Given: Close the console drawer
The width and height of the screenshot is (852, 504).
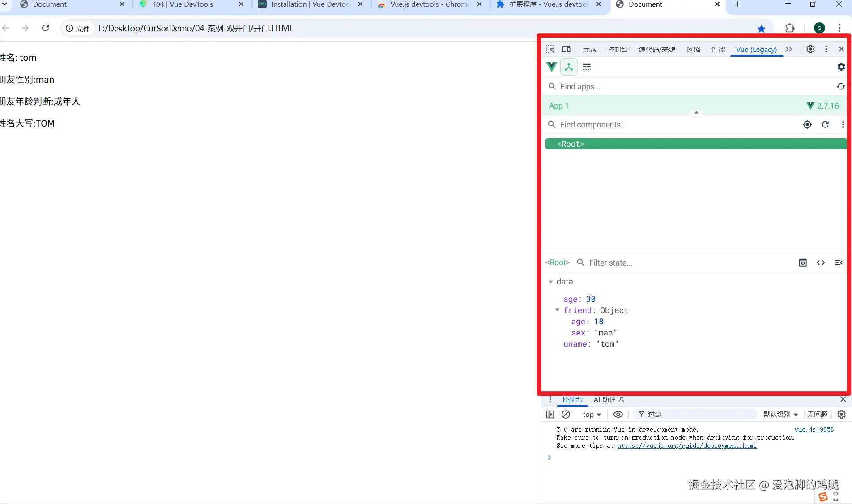Looking at the screenshot, I should point(843,399).
